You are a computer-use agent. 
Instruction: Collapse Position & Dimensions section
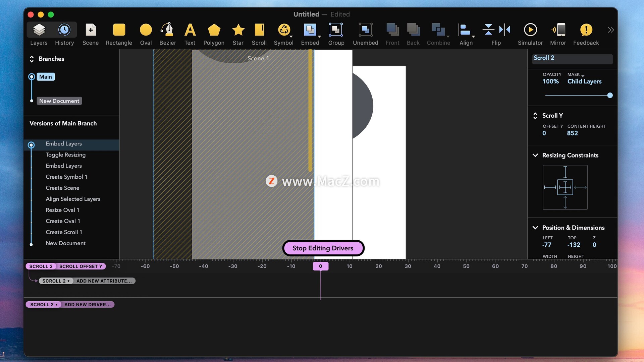535,228
